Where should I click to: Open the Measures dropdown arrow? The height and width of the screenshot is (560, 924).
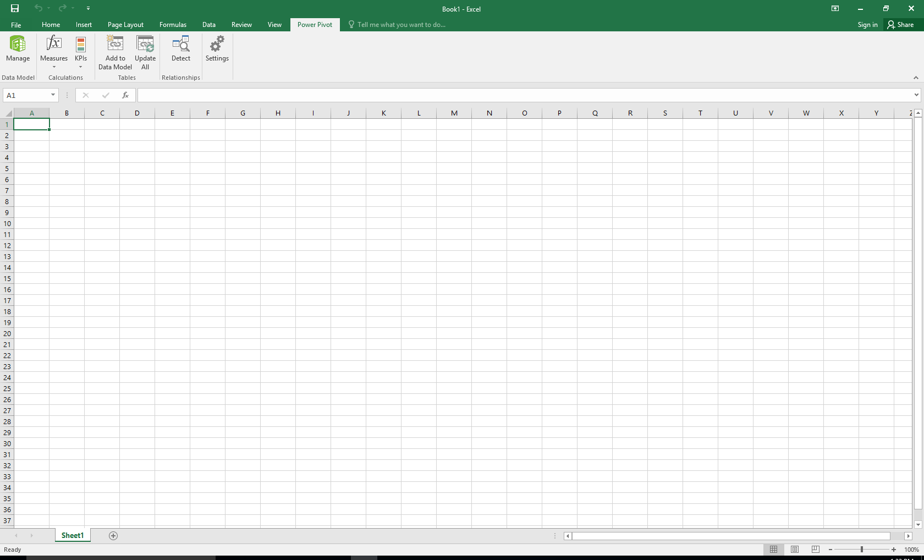coord(53,67)
